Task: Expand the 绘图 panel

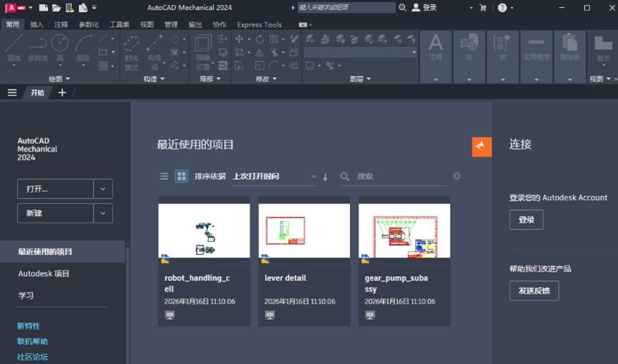Action: pyautogui.click(x=59, y=79)
